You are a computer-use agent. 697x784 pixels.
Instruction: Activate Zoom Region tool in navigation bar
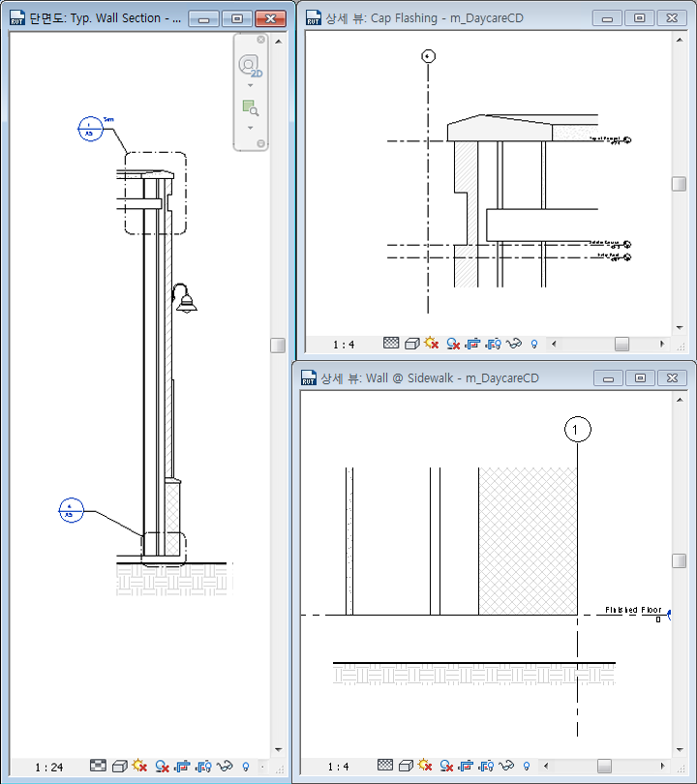click(x=250, y=107)
